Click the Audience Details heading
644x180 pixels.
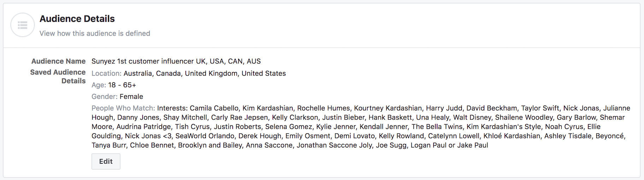point(77,19)
